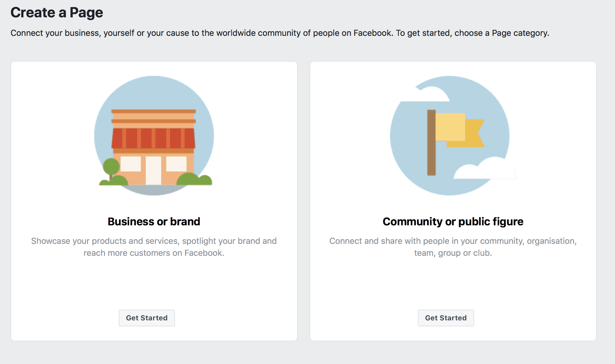Click the intro sentence about choosing a Page category
Screen dimensions: 615x364
280,33
